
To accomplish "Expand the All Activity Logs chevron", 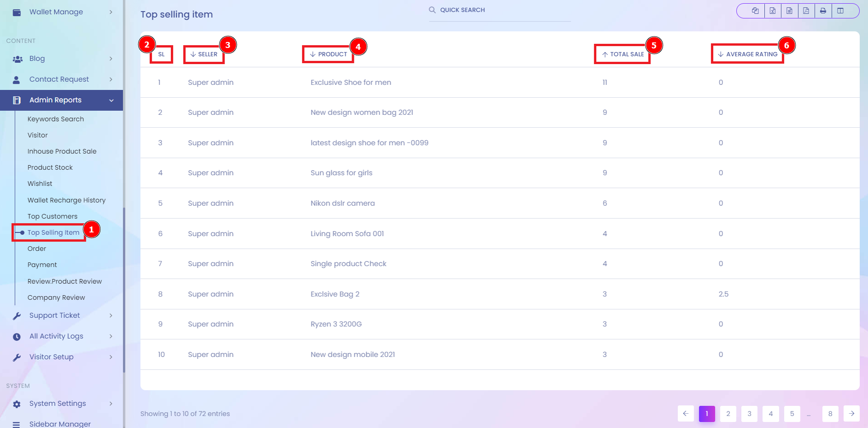I will pyautogui.click(x=111, y=336).
